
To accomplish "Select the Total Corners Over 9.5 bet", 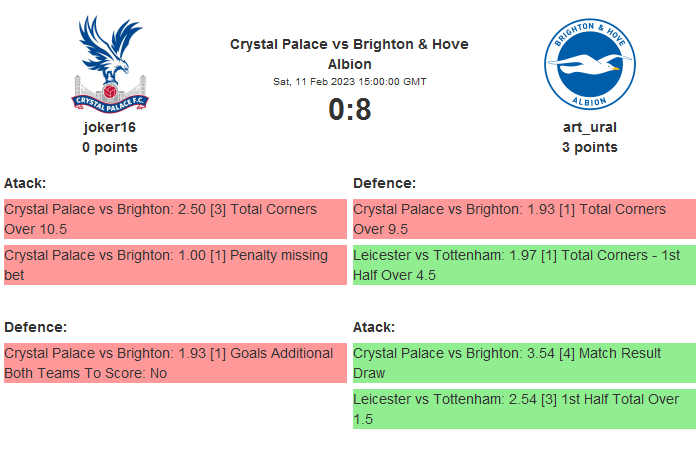I will (524, 219).
